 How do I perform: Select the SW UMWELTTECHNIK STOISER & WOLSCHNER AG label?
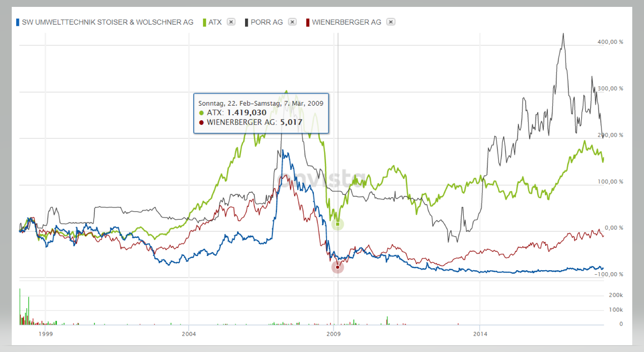[107, 22]
